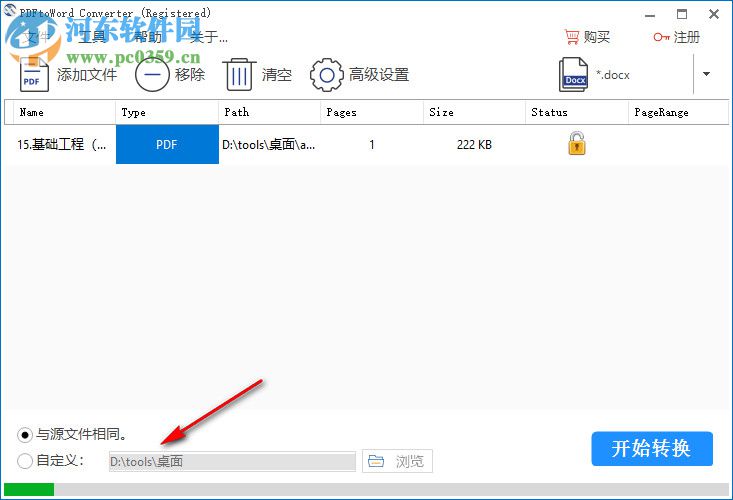Click the '*.docx' format text

[613, 75]
